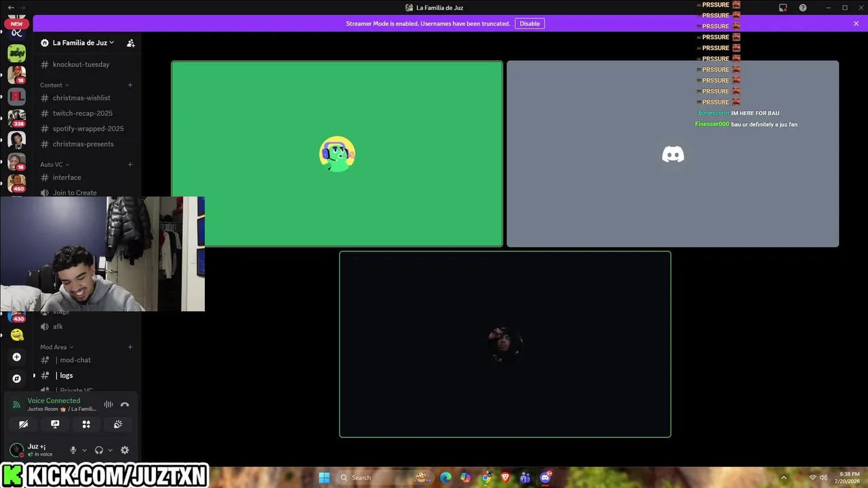
Task: Open server icon with 338 badge
Action: (17, 117)
